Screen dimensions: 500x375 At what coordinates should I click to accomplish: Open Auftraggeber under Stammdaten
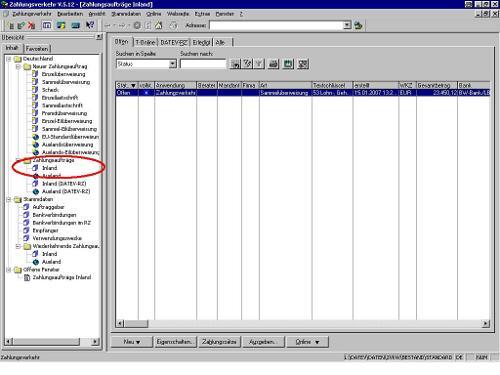[48, 207]
